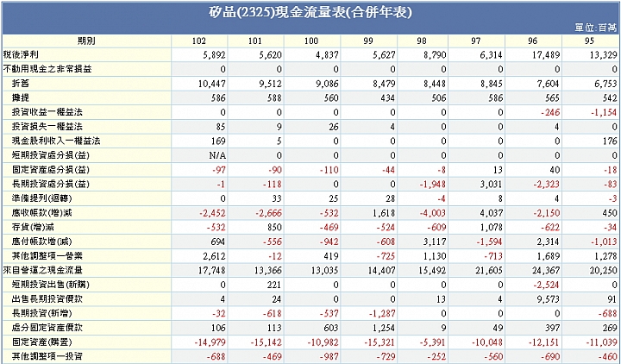This screenshot has height=364, width=621.
Task: Click the 固定資產(購置) row label
Action: [42, 342]
